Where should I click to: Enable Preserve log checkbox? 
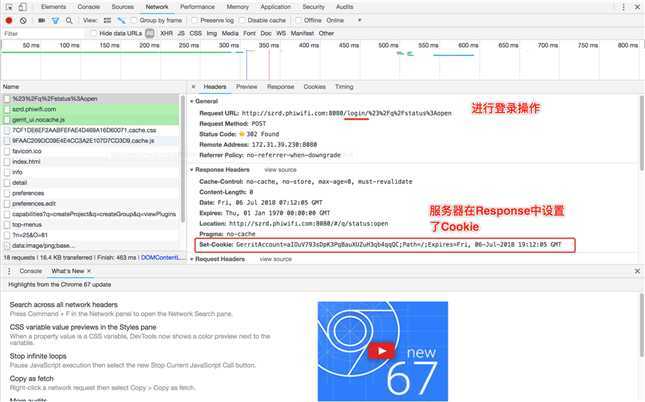click(x=195, y=20)
